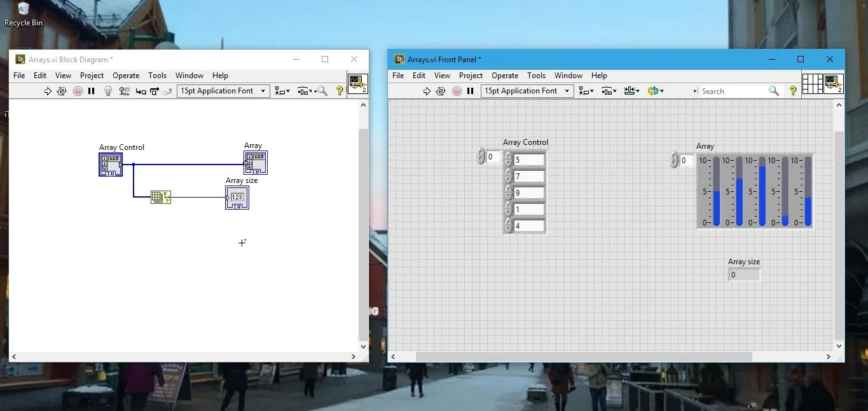Open the Operate menu in the Front Panel
This screenshot has width=868, height=411.
pos(505,76)
